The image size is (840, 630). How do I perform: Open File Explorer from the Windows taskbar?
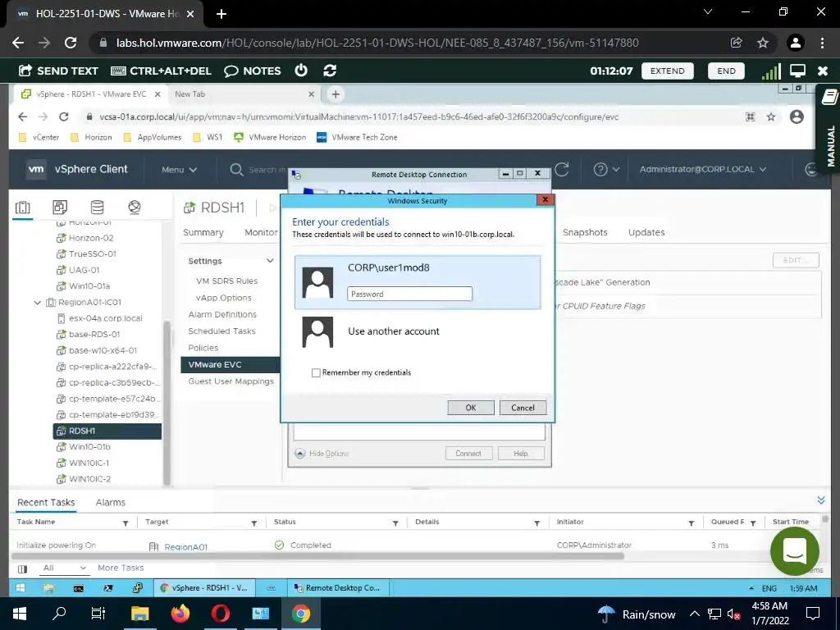point(139,614)
